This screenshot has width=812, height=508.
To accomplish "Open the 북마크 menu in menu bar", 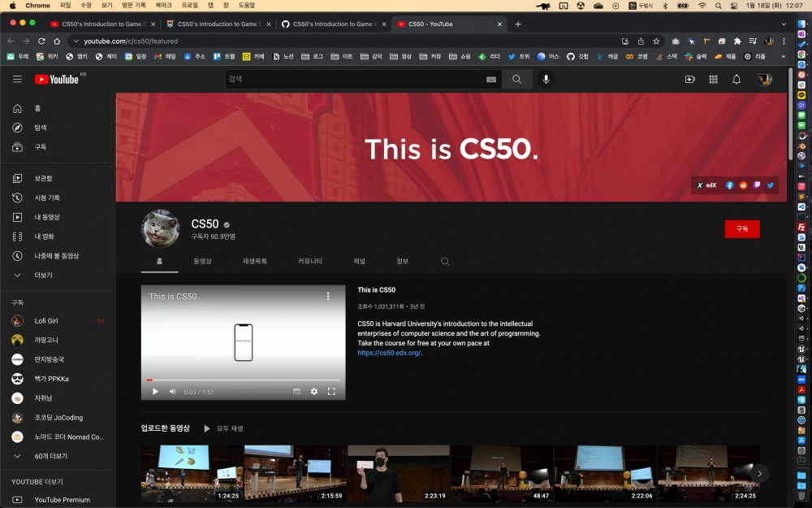I will (x=163, y=5).
